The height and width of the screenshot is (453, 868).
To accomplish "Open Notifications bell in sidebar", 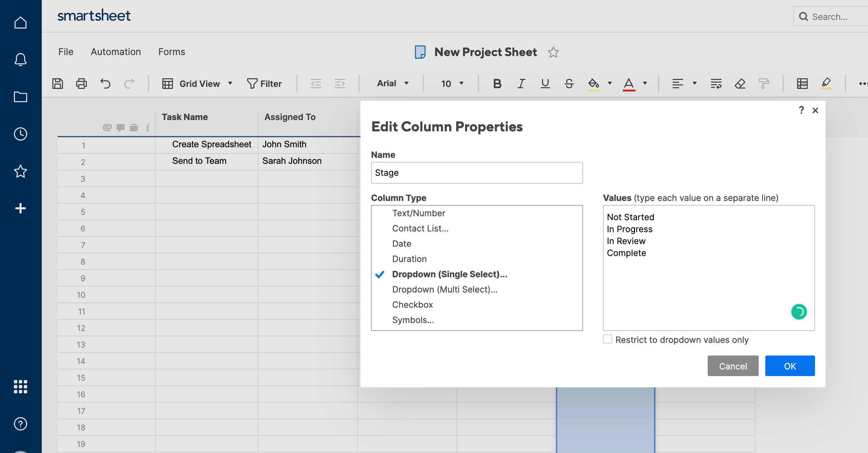I will [20, 59].
